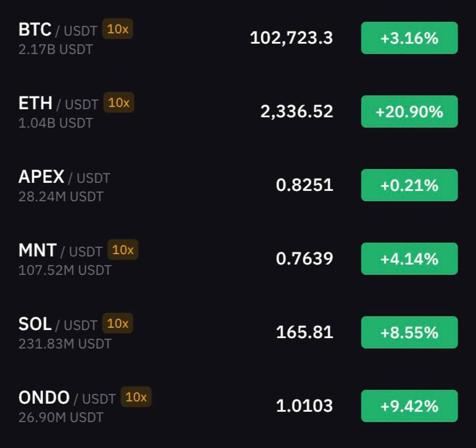Click the BTC 10x leverage badge

coord(118,29)
